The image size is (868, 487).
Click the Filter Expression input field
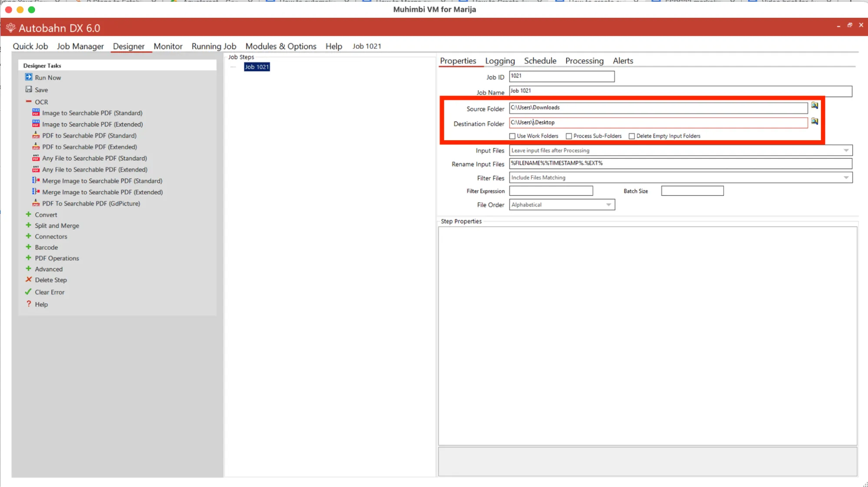pos(551,191)
